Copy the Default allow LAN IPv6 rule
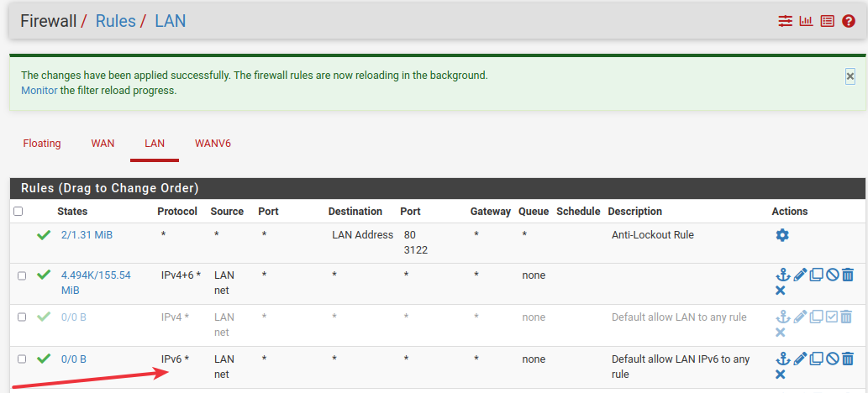Image resolution: width=868 pixels, height=393 pixels. coord(816,359)
